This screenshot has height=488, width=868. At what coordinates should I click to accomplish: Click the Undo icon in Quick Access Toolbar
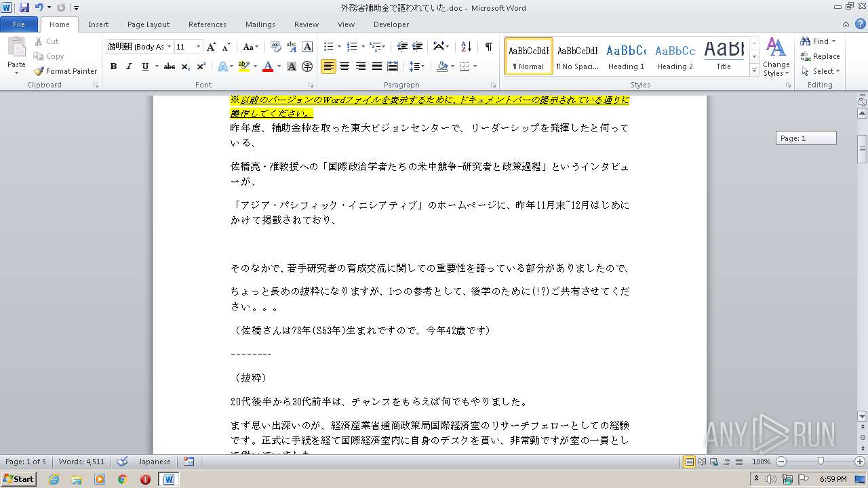(x=39, y=7)
